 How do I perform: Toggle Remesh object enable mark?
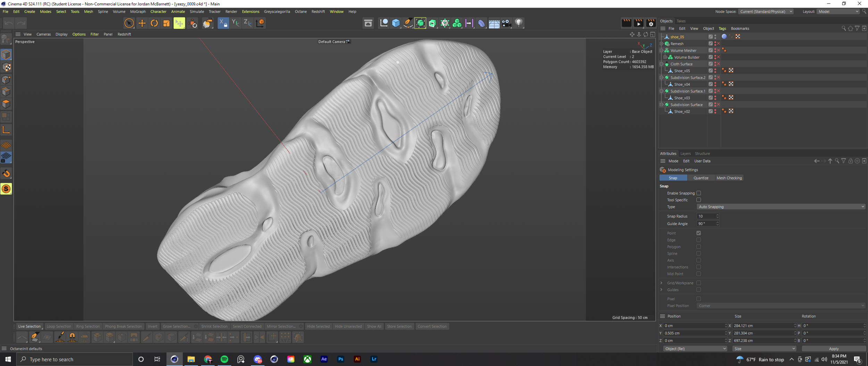718,44
